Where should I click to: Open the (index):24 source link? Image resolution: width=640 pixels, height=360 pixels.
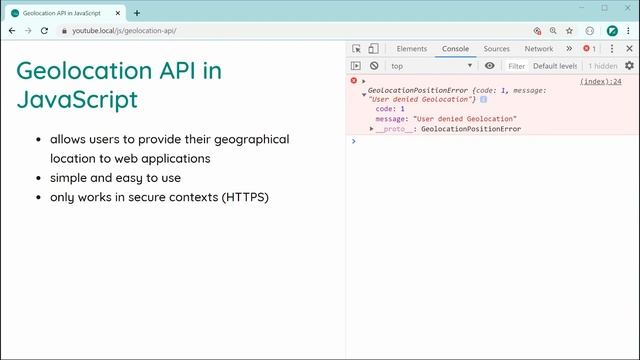coord(601,81)
